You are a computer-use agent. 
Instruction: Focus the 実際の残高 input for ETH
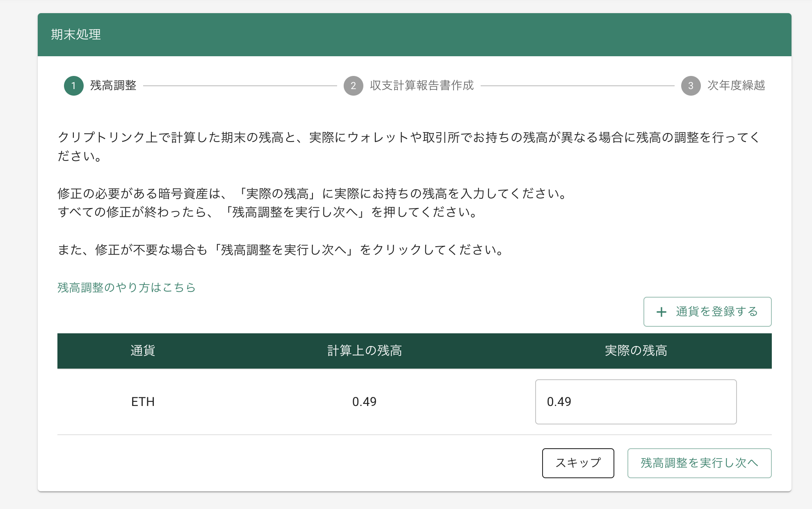(x=636, y=402)
